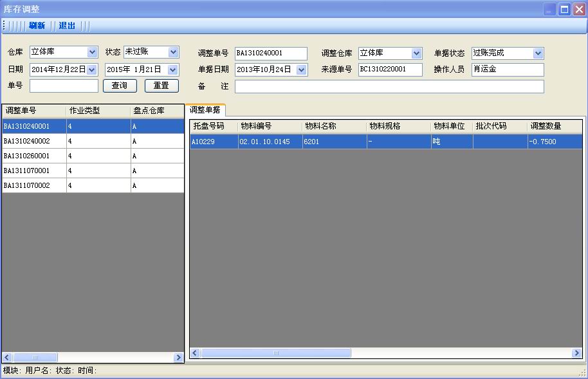Select row BA1311070001 in the list
588x379 pixels.
click(93, 171)
